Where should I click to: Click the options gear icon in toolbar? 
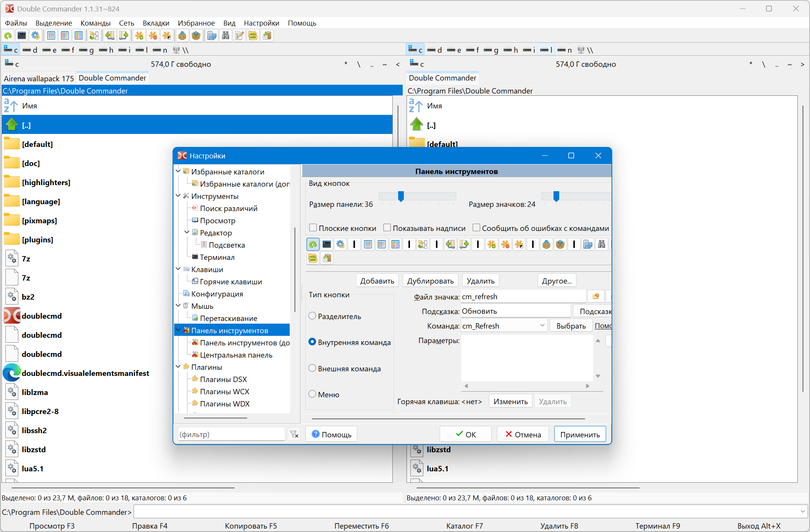[x=35, y=36]
